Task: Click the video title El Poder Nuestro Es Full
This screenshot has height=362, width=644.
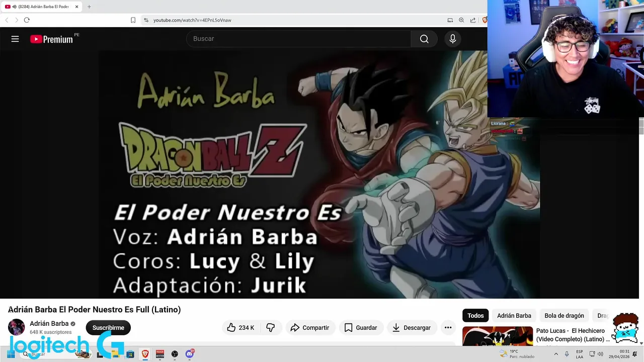Action: [95, 310]
